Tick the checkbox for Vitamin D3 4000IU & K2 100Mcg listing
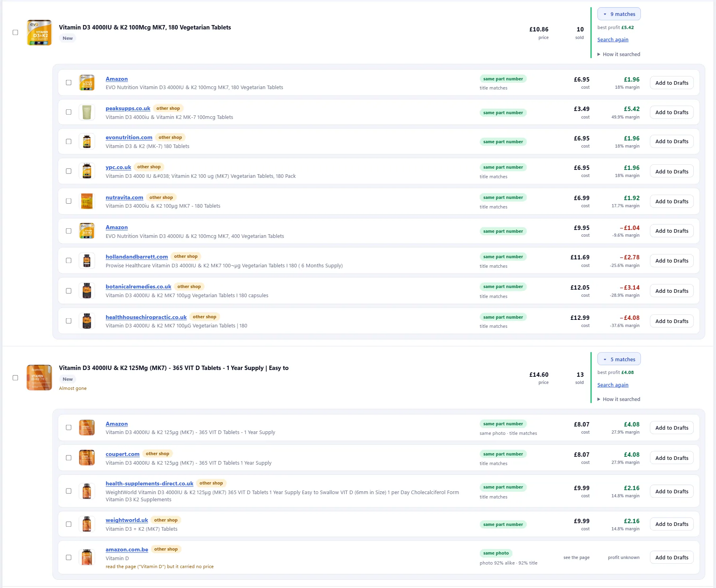716x588 pixels. [x=16, y=33]
